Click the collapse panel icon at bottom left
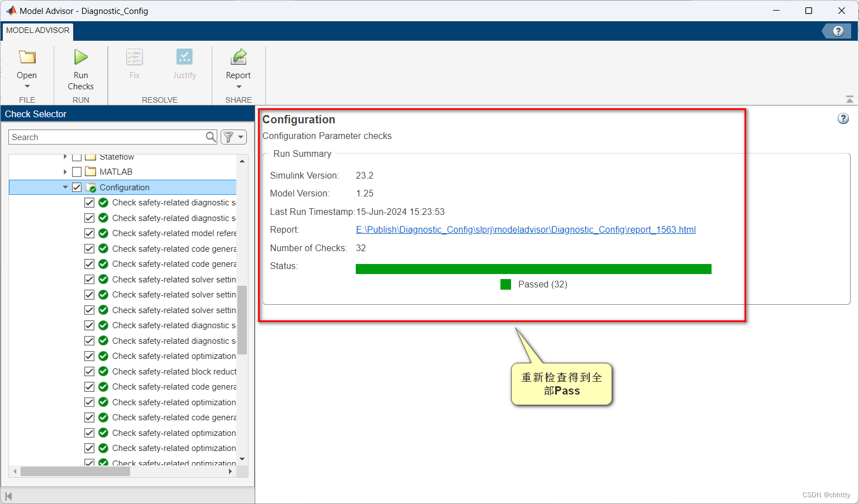 coord(8,496)
